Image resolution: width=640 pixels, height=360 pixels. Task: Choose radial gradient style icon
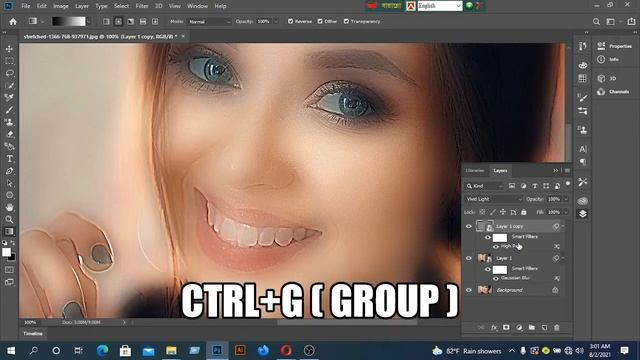tap(118, 21)
